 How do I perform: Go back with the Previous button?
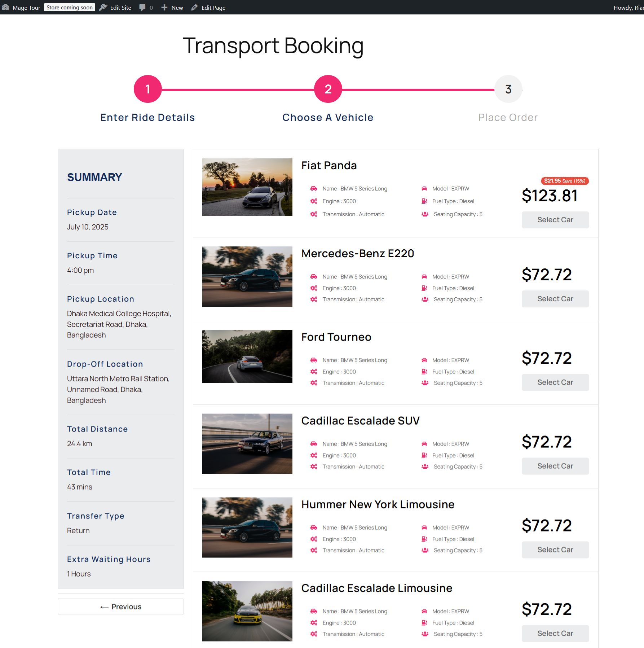[121, 607]
